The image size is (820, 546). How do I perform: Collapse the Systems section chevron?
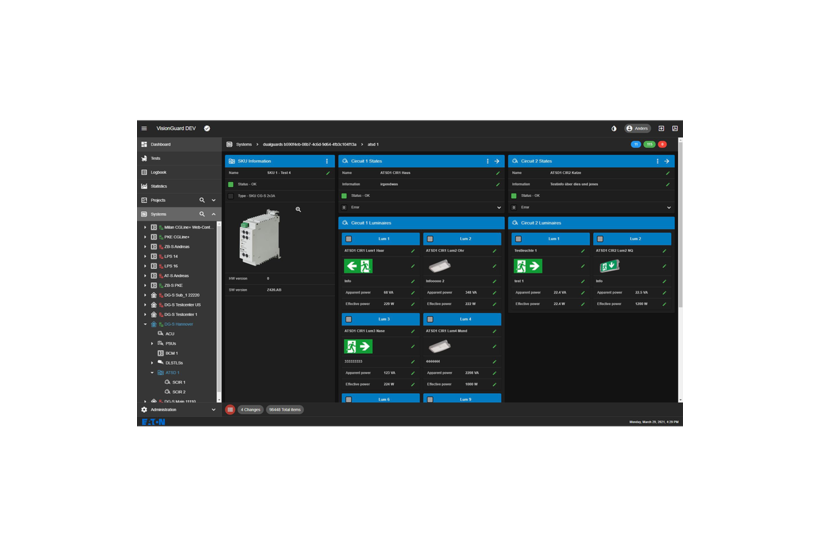pos(213,214)
